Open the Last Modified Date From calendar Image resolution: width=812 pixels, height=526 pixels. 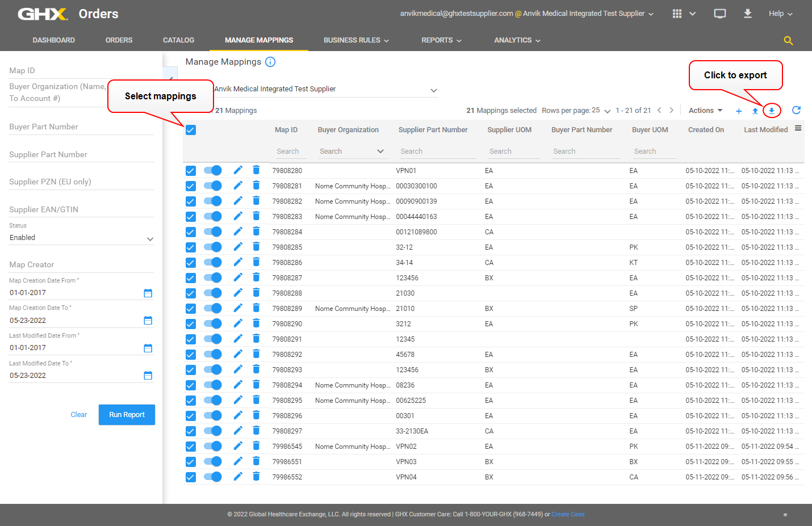pos(148,348)
